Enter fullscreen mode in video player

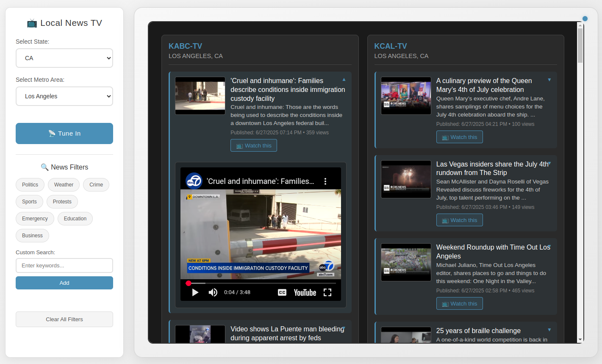click(327, 292)
